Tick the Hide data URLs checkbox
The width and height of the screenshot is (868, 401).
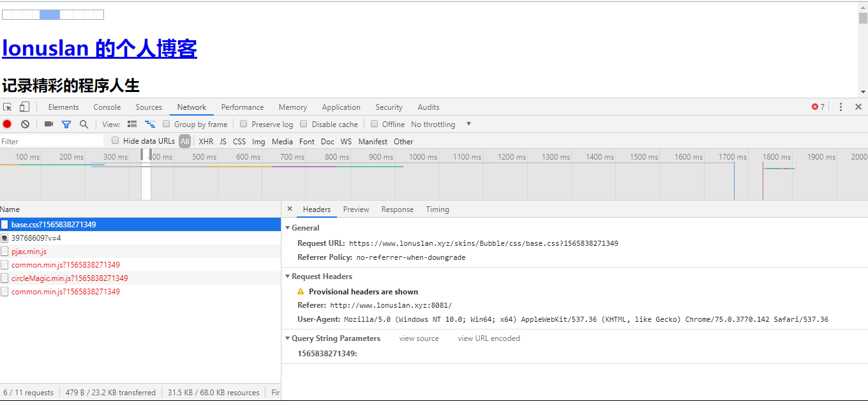pyautogui.click(x=116, y=141)
